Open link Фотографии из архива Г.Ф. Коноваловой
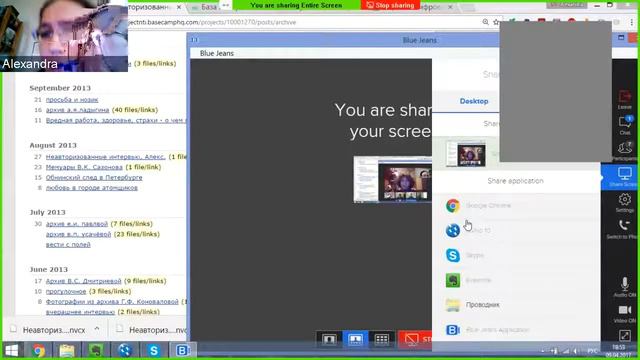Image resolution: width=640 pixels, height=360 pixels. coord(112,302)
